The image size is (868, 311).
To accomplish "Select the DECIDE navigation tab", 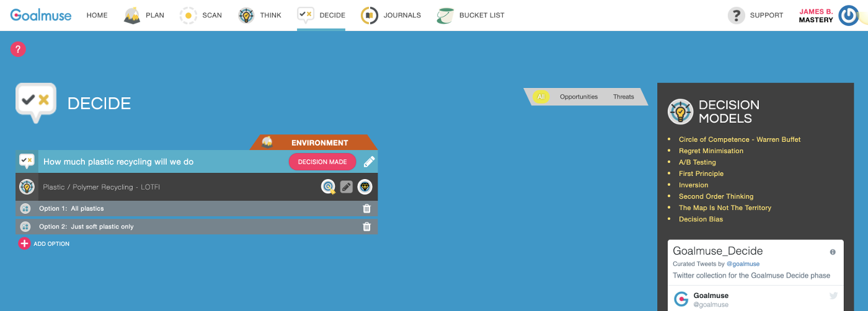I will pyautogui.click(x=332, y=15).
